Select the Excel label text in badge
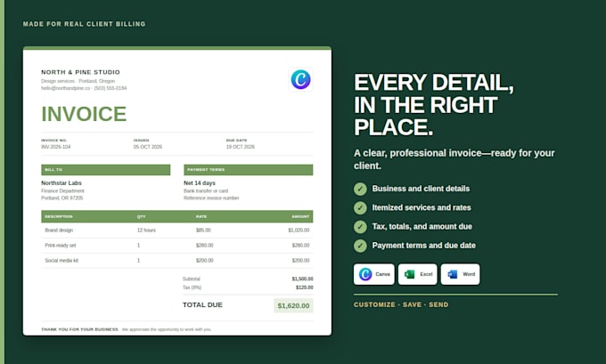Viewport: 606px width, 364px height. click(x=426, y=274)
